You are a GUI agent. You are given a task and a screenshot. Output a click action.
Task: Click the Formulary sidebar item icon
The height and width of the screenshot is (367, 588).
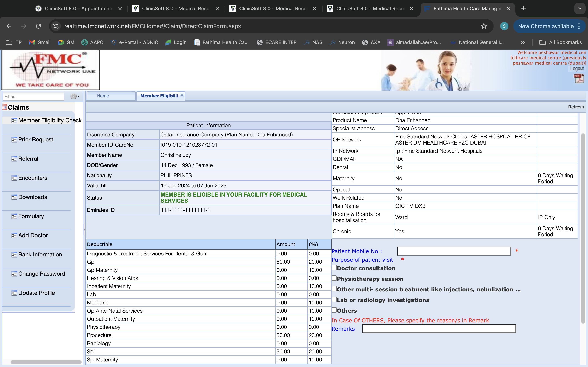[x=14, y=217]
